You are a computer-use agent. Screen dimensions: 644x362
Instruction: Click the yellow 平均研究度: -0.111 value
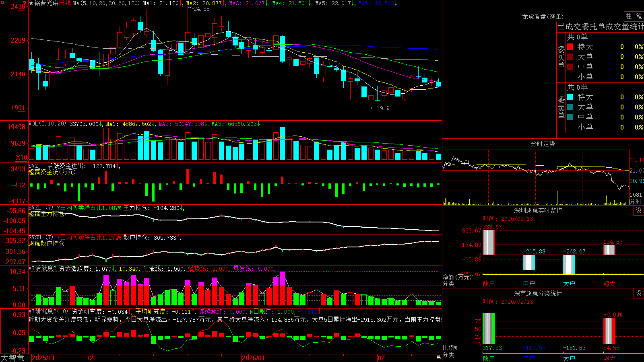(163, 311)
